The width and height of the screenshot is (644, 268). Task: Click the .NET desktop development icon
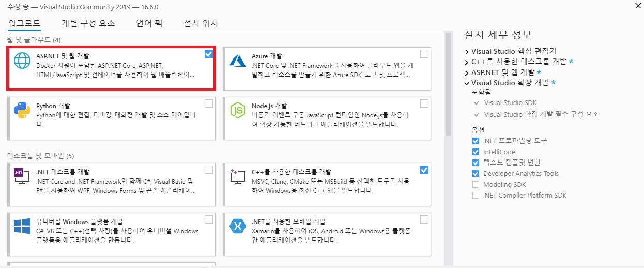22,176
